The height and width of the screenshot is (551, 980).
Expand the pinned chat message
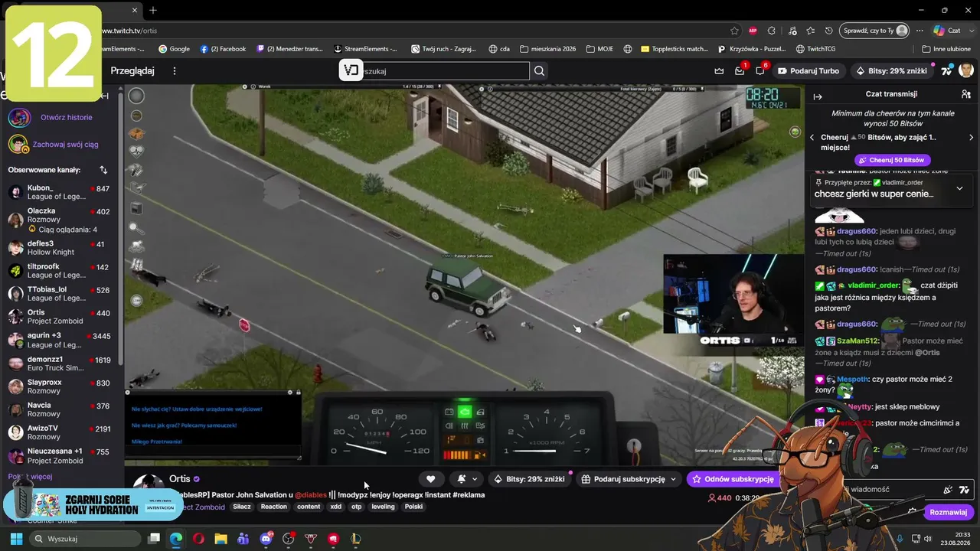point(959,188)
